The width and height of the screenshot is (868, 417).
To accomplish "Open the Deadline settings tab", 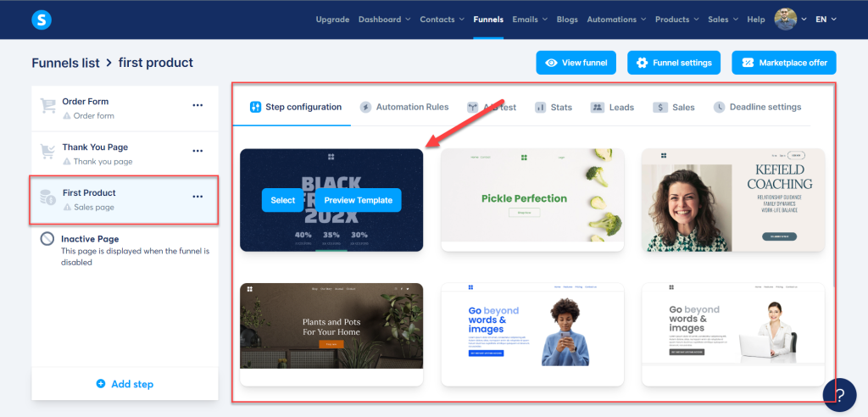I will click(757, 107).
